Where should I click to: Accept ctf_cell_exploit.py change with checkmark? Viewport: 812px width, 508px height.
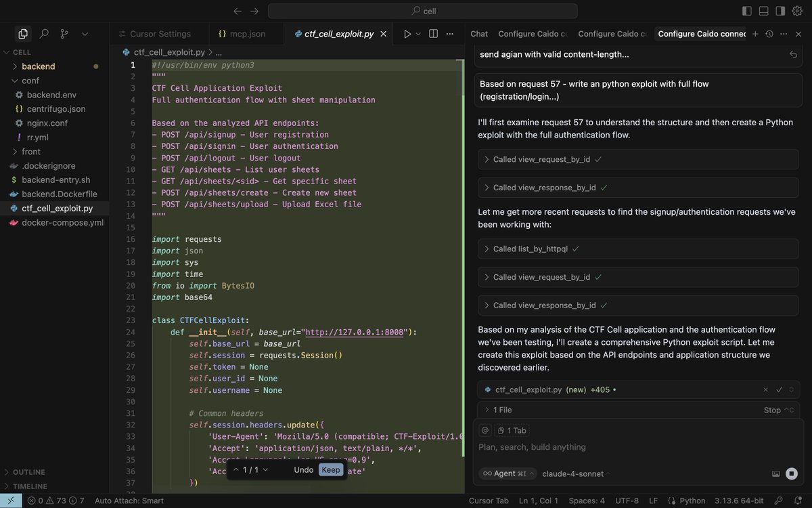780,390
